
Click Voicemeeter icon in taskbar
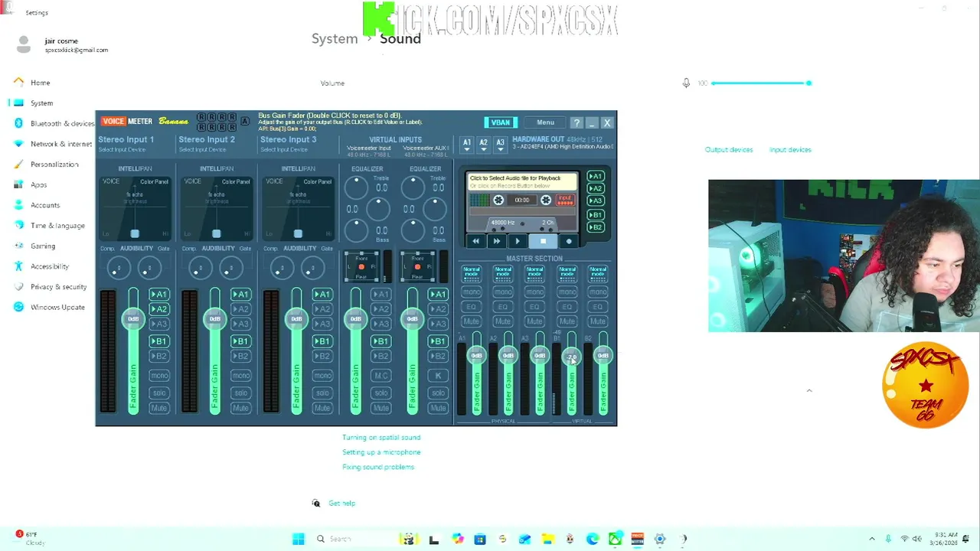[x=637, y=539]
